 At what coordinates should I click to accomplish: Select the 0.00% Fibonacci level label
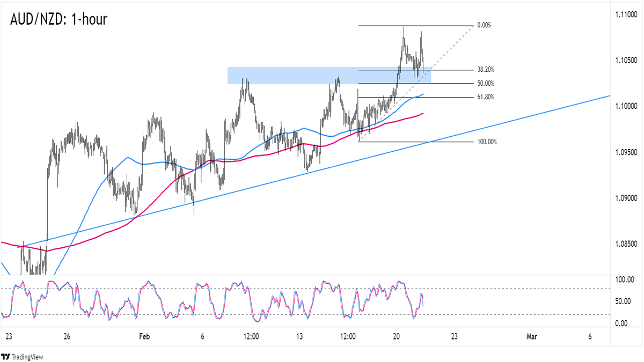tap(484, 26)
